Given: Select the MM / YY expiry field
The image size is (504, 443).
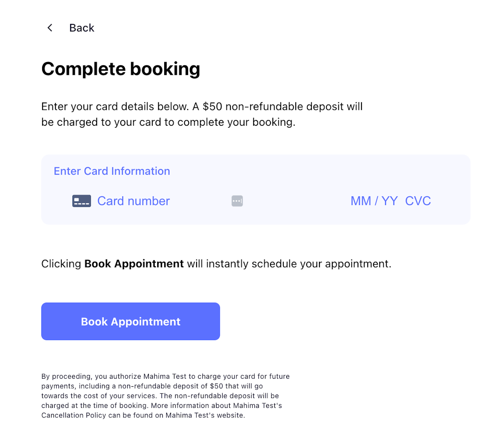Looking at the screenshot, I should coord(374,201).
